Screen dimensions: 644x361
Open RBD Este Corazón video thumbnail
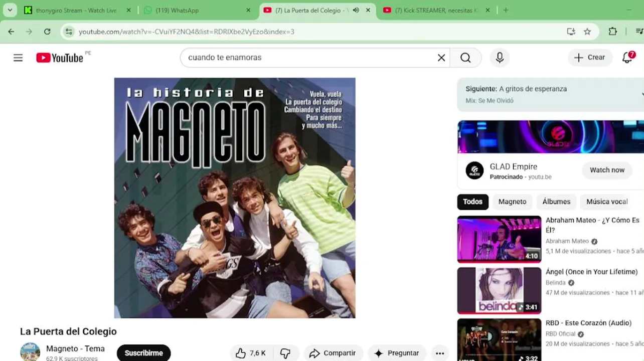499,340
